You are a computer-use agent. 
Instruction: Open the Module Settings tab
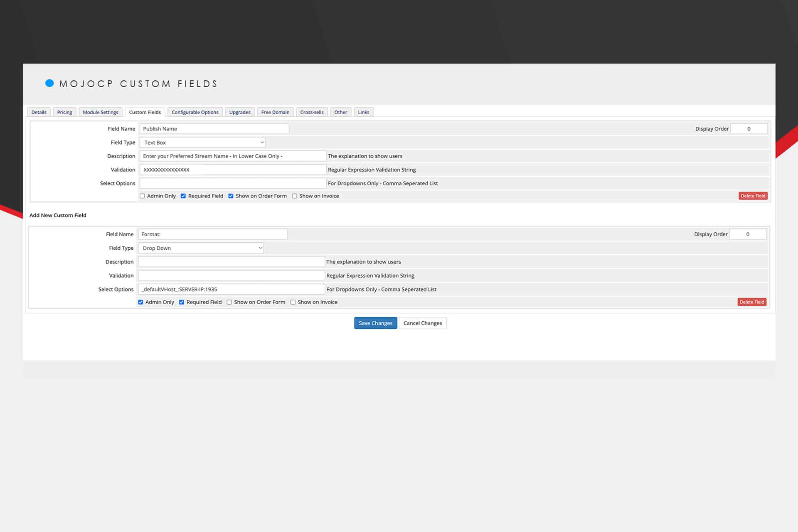100,112
